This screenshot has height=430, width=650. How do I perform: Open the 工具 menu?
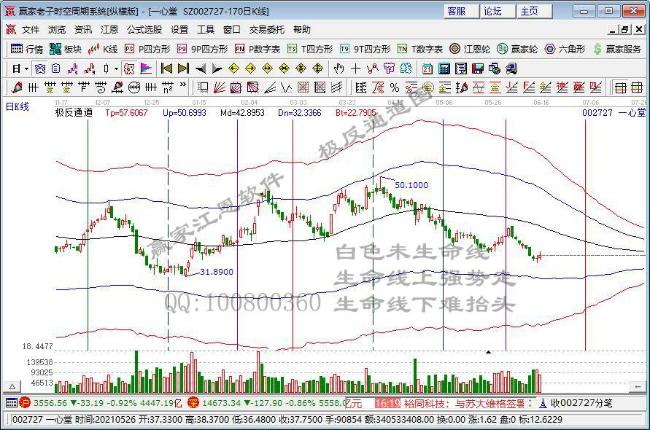pos(205,30)
